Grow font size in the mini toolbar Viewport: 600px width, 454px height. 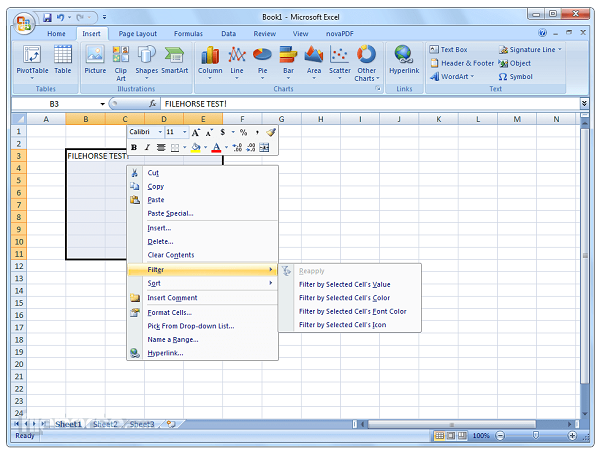(x=196, y=132)
